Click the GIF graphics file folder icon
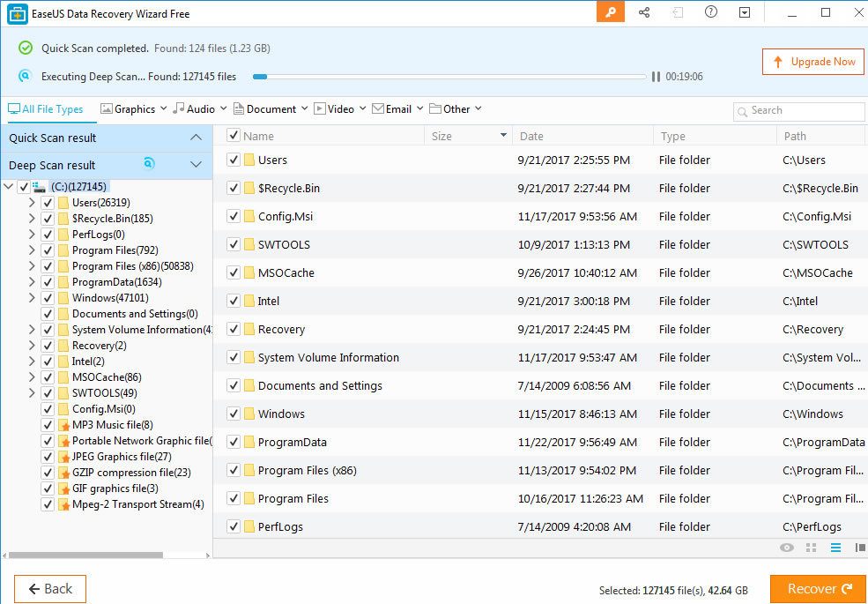The width and height of the screenshot is (868, 604). point(63,488)
